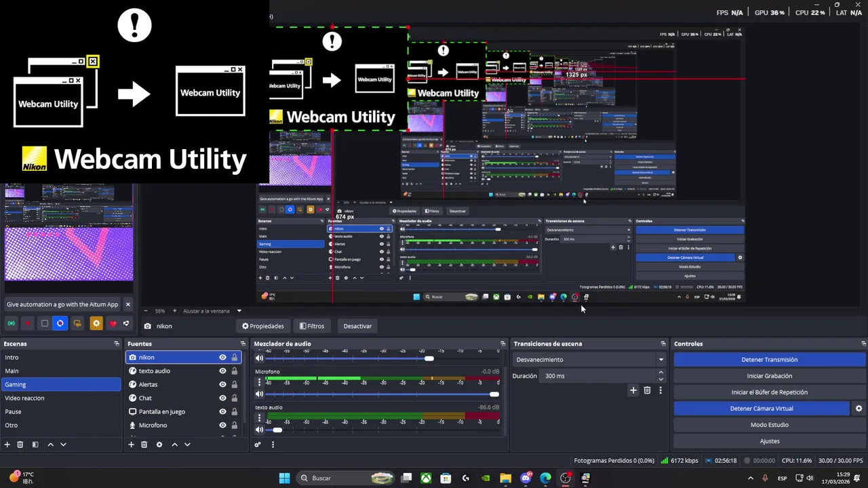Undock the Mezclador de audio panel

pos(502,344)
